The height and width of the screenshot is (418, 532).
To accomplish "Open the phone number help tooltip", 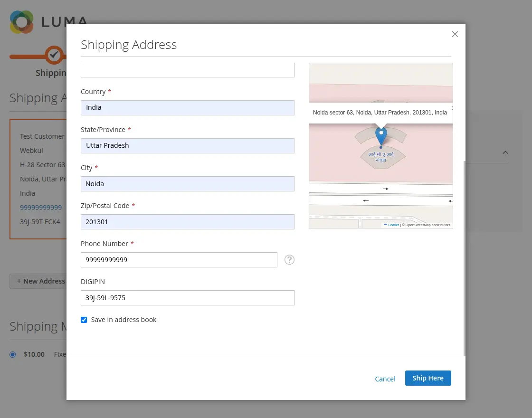I will click(289, 260).
